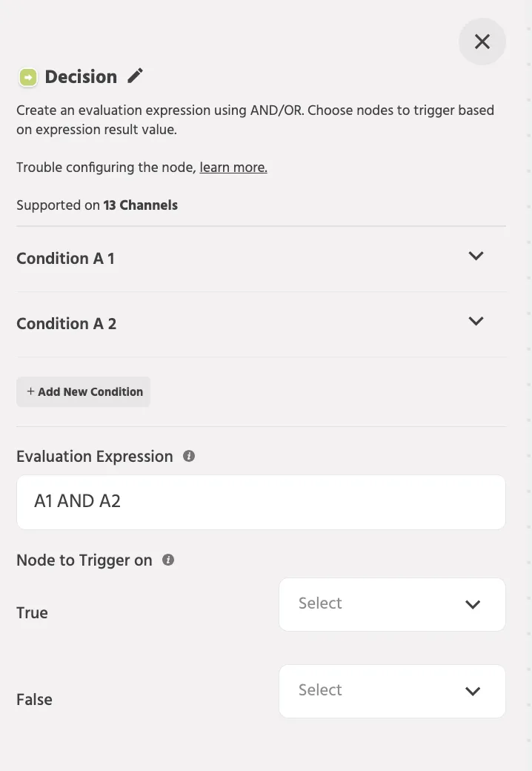Screen dimensions: 532x771
Task: Expand Condition A 1 chevron
Action: pyautogui.click(x=476, y=256)
